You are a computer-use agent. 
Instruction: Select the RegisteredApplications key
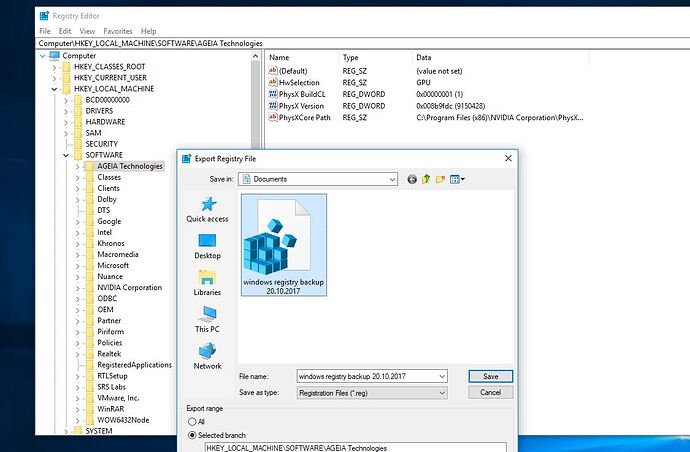(135, 365)
